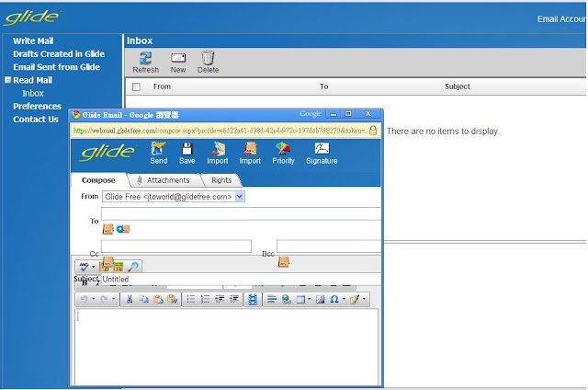Tick the select-all checkbox in Inbox header

[136, 86]
